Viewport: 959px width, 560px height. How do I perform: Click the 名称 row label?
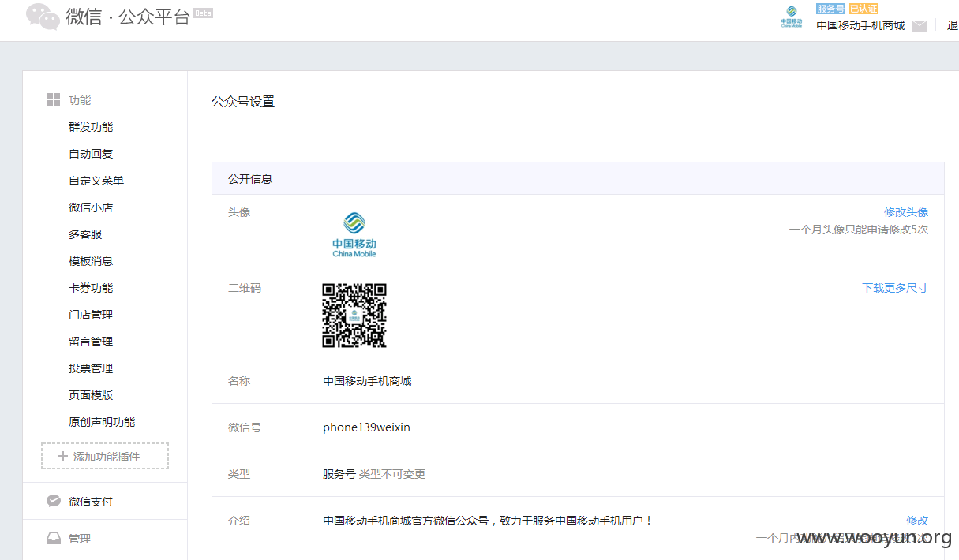point(239,381)
